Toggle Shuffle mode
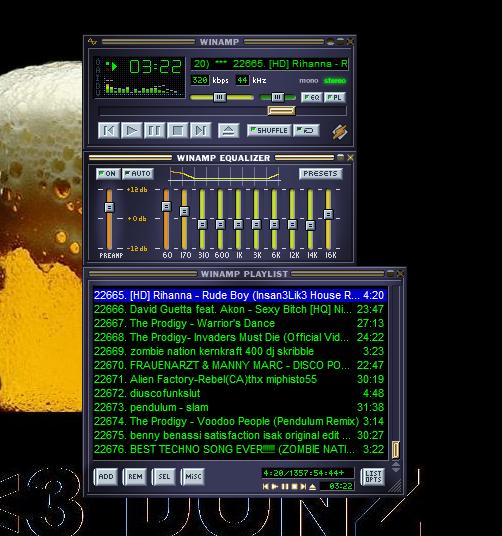Image resolution: width=502 pixels, height=536 pixels. point(269,130)
